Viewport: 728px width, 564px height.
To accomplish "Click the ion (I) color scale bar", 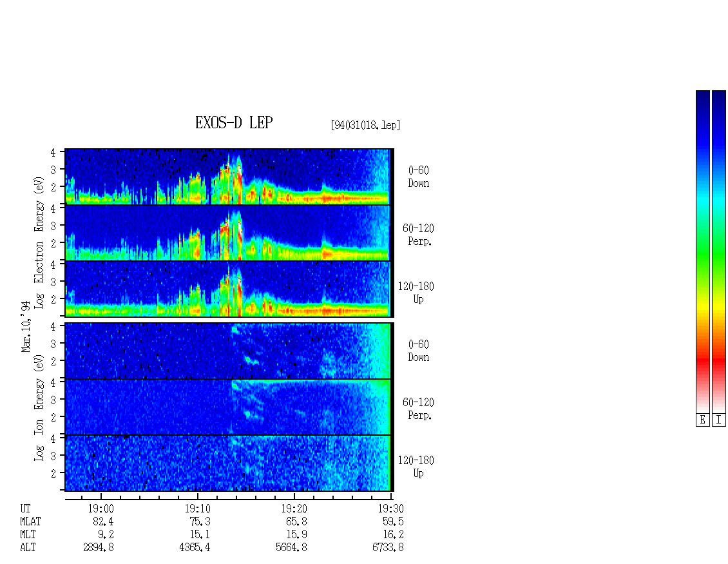I will point(719,251).
